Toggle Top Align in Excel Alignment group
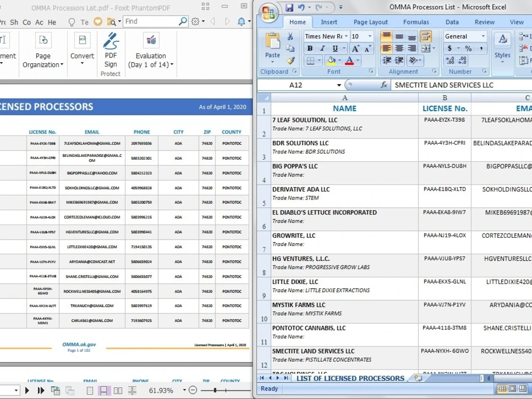The image size is (532, 399). (x=386, y=36)
